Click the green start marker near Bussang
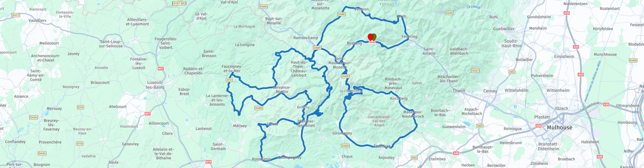Image resolution: width=644 pixels, height=168 pixels. (x=374, y=36)
